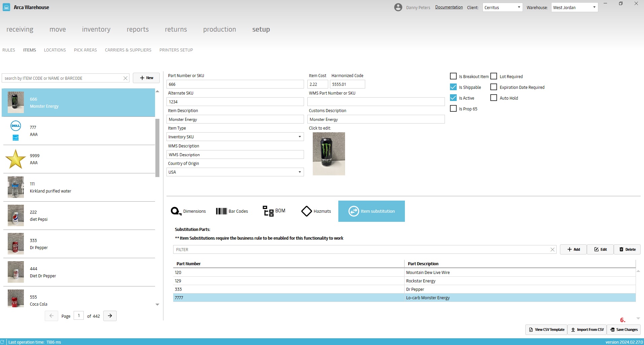Select the Item substitution tab
Viewport: 644px width, 345px height.
(x=372, y=211)
